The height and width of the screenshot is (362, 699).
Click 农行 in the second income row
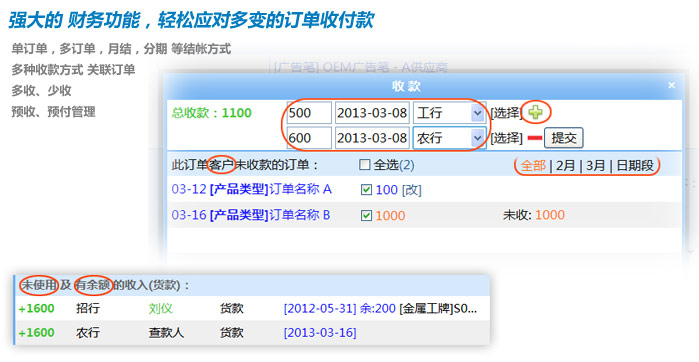(87, 333)
